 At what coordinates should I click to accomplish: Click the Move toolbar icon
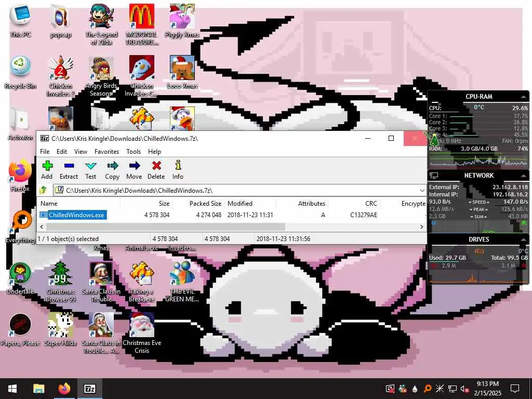point(134,170)
